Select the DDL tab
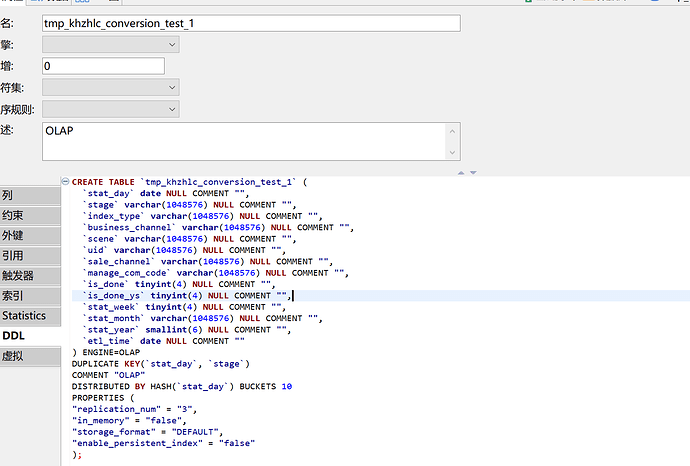 (x=30, y=336)
